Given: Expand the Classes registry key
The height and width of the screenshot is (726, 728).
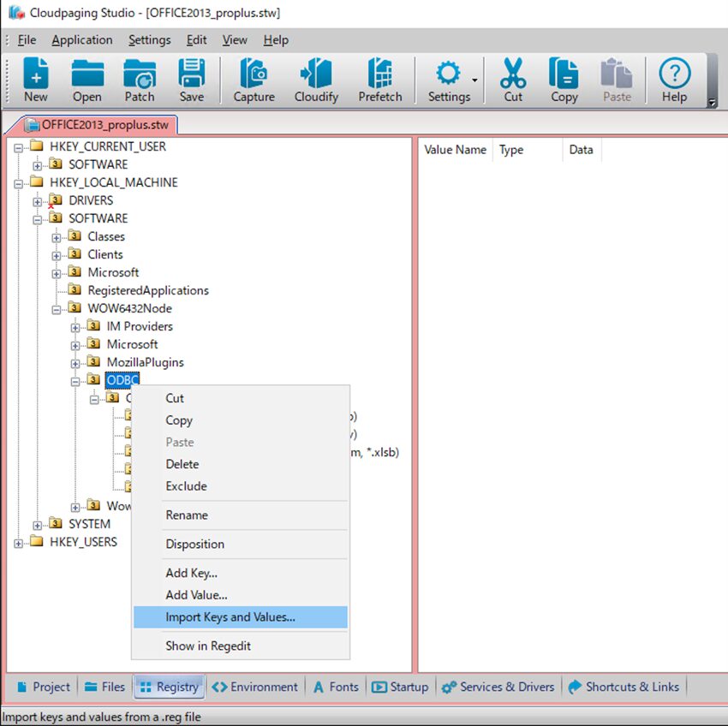Looking at the screenshot, I should 57,237.
